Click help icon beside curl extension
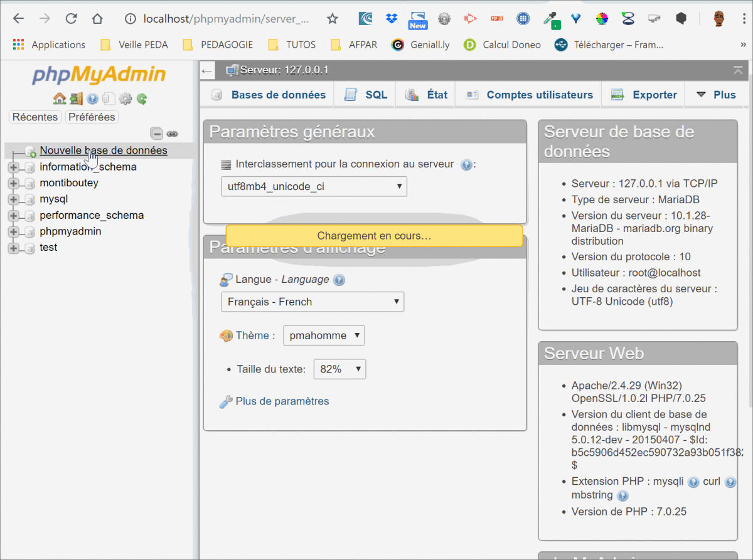753x560 pixels. pos(730,482)
